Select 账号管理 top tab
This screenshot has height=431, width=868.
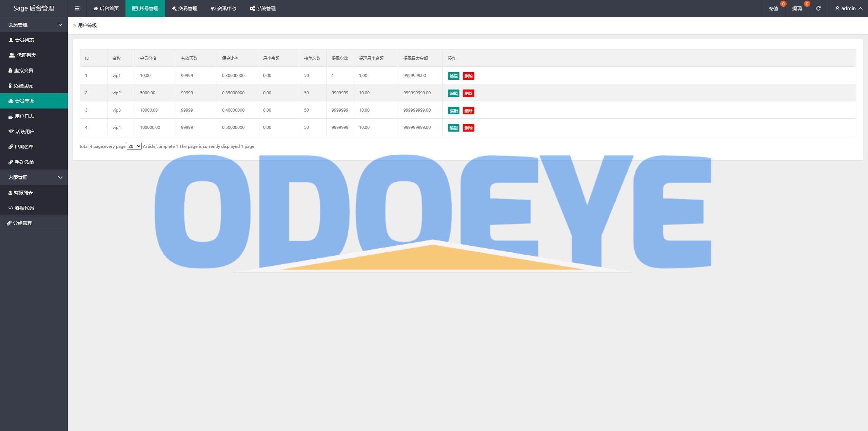(x=145, y=8)
